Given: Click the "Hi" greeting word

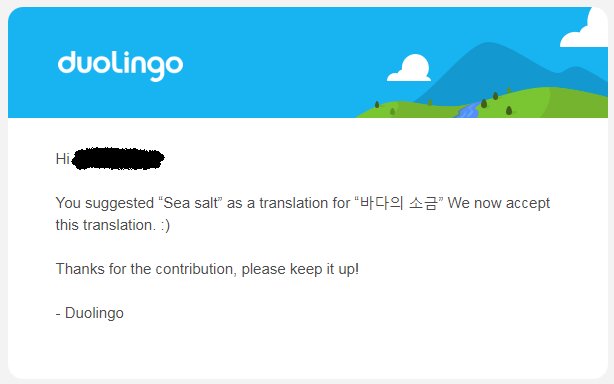Looking at the screenshot, I should click(63, 159).
